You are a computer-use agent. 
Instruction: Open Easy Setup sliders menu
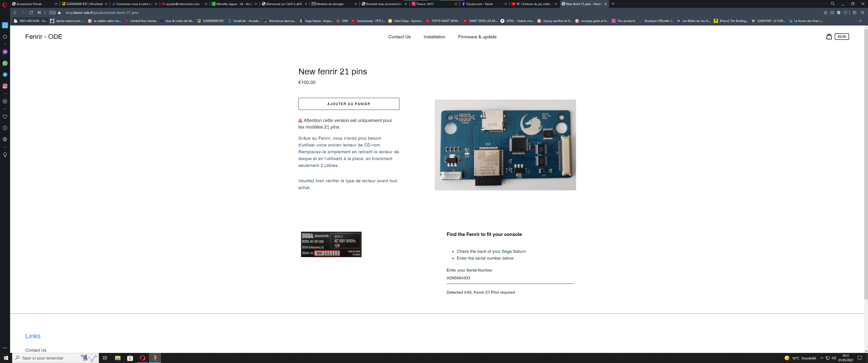pyautogui.click(x=862, y=13)
